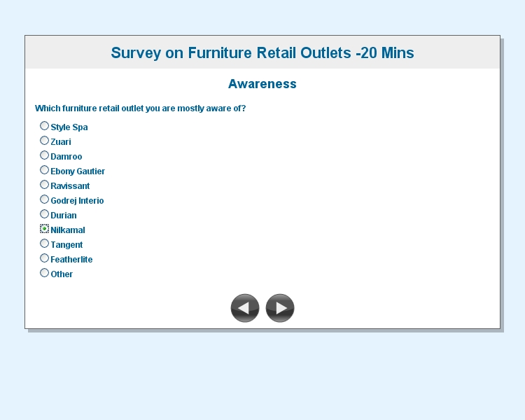This screenshot has height=420, width=525.
Task: Pick the Damroo radio button
Action: (x=44, y=155)
